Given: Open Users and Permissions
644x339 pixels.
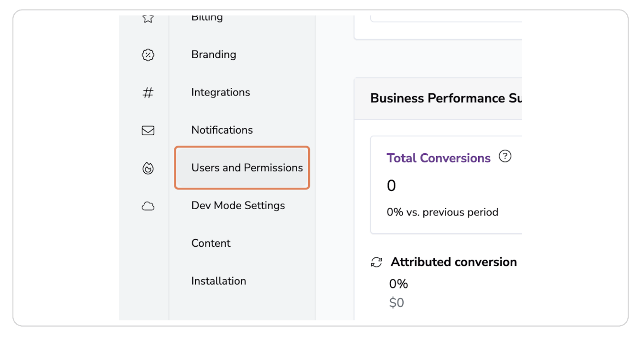Looking at the screenshot, I should [247, 168].
